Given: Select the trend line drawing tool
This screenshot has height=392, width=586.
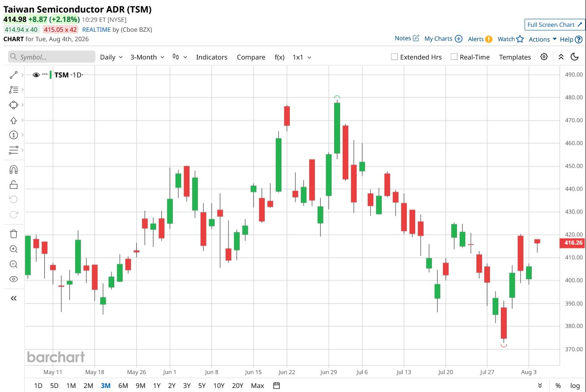Looking at the screenshot, I should click(13, 75).
